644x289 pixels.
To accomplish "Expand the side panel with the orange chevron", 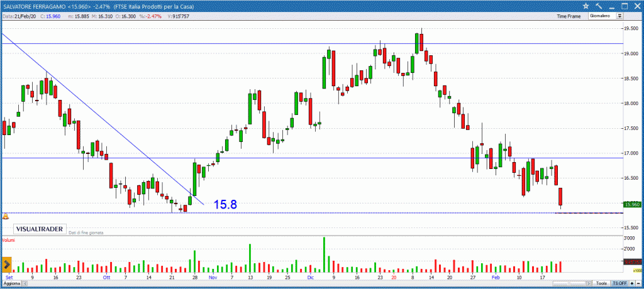I will [x=6, y=263].
